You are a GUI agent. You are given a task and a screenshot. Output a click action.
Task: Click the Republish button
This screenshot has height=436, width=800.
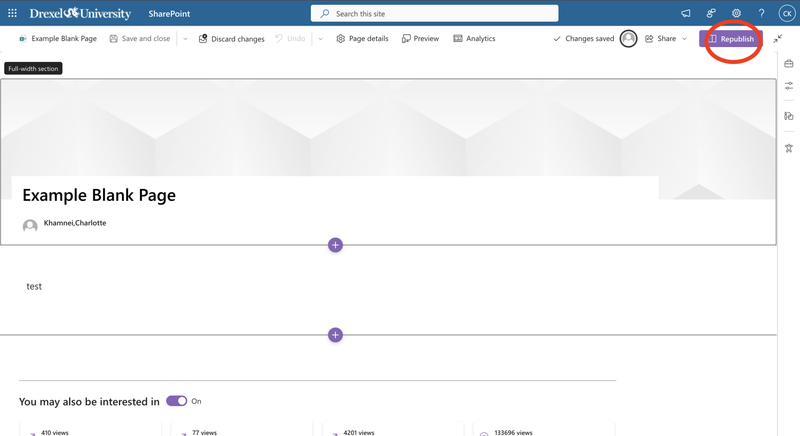point(731,39)
